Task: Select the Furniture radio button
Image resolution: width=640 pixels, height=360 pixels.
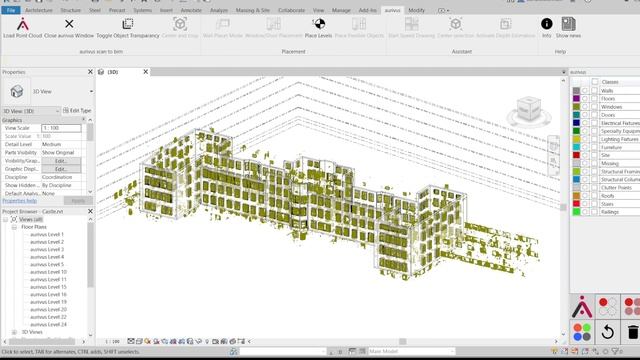Action: pos(585,147)
